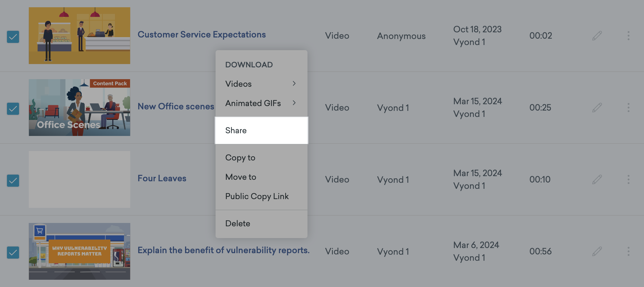This screenshot has height=287, width=644.
Task: Click pencil edit icon for Customer Service Expectations
Action: (x=597, y=36)
